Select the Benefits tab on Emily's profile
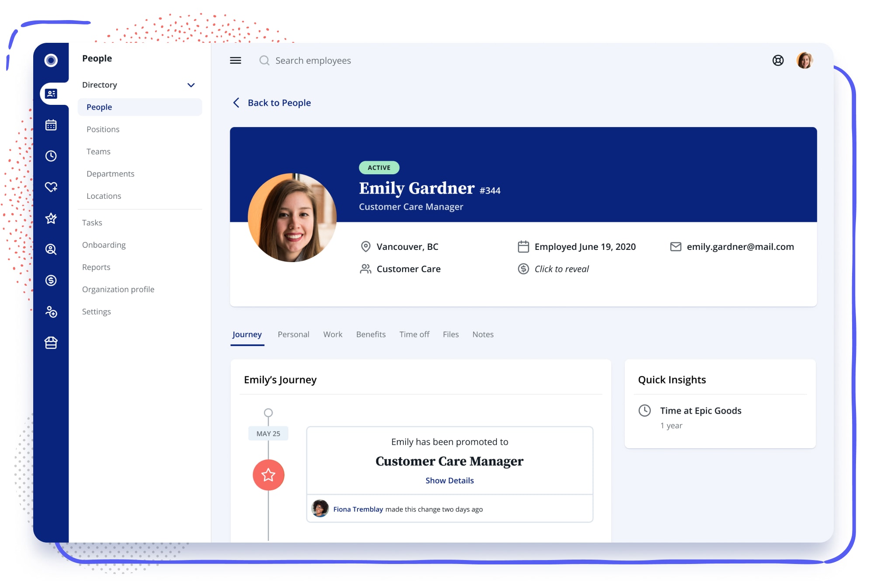This screenshot has height=588, width=870. 371,334
